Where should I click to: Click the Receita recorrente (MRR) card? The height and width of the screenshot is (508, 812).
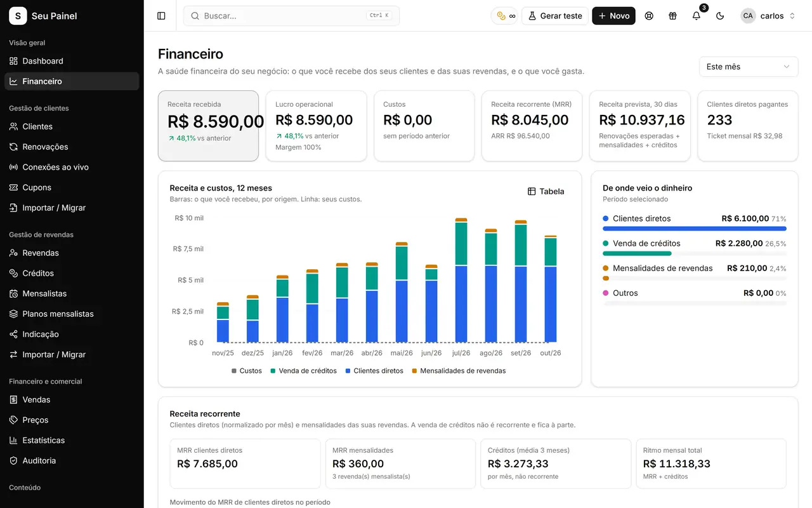pos(532,126)
